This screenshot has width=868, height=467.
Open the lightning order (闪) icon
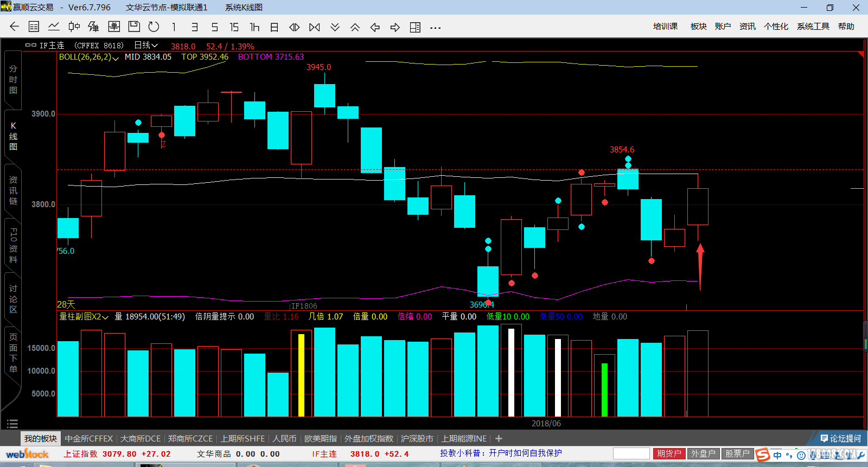94,27
